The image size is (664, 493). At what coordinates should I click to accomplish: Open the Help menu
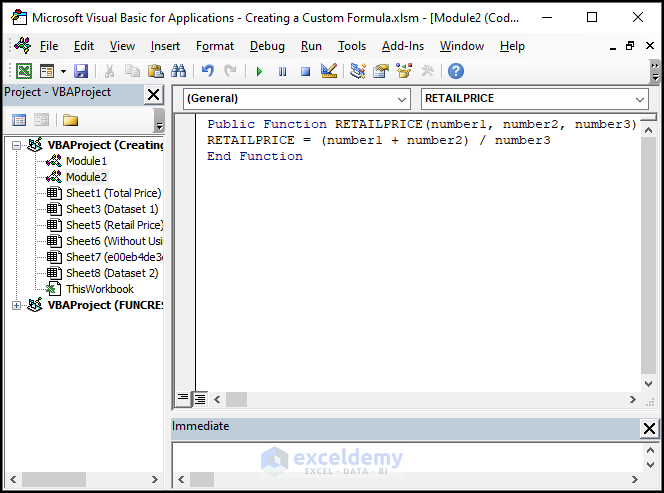pyautogui.click(x=512, y=46)
